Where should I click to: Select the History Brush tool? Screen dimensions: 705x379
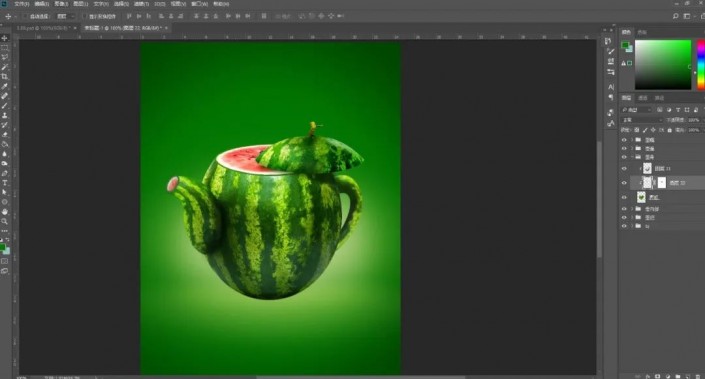point(4,125)
